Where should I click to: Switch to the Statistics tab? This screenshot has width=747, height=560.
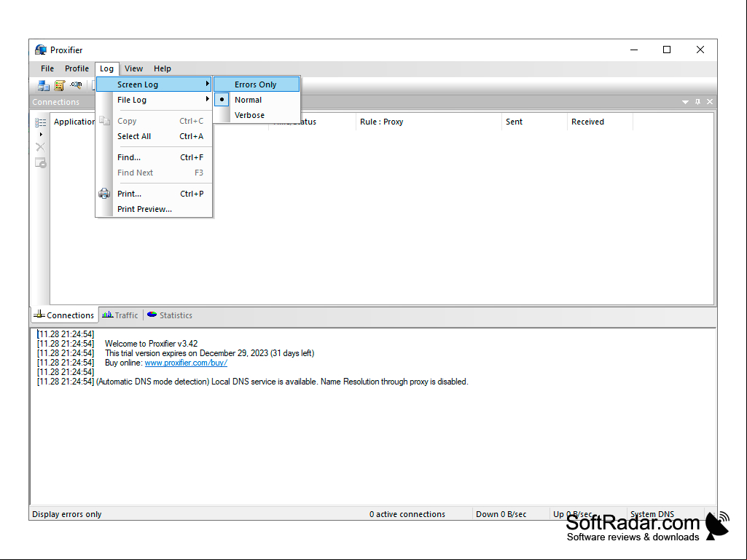(x=170, y=315)
